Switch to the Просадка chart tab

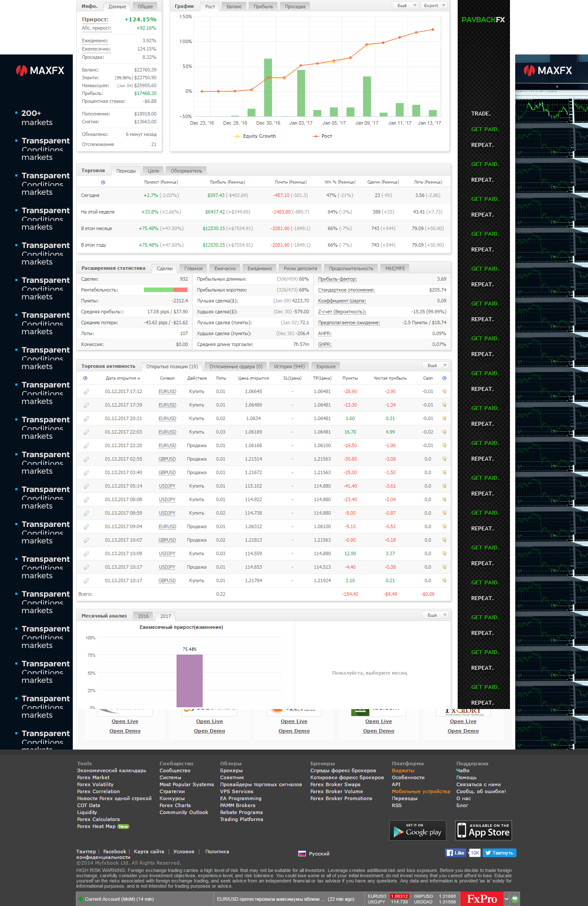tap(295, 7)
